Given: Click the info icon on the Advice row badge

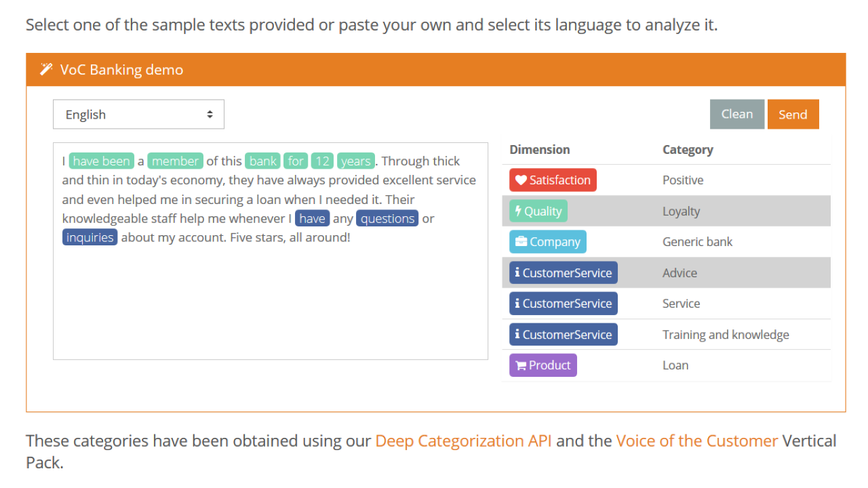Looking at the screenshot, I should [517, 272].
